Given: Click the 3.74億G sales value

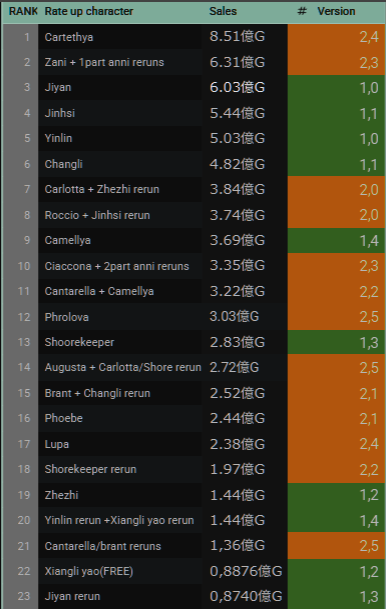Looking at the screenshot, I should tap(237, 215).
